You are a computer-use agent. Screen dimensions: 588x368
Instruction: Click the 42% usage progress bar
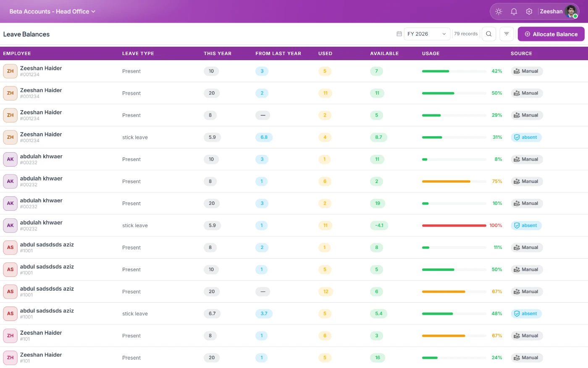(x=454, y=71)
